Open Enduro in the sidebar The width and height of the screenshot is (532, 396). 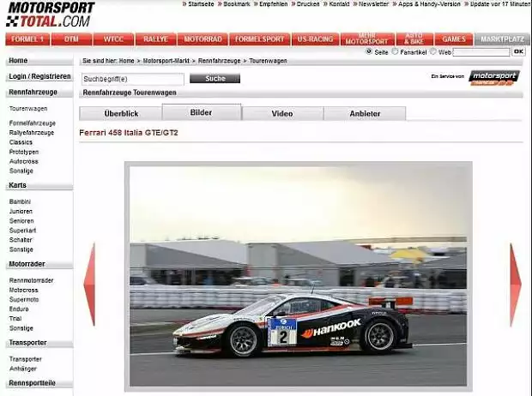[x=19, y=309]
